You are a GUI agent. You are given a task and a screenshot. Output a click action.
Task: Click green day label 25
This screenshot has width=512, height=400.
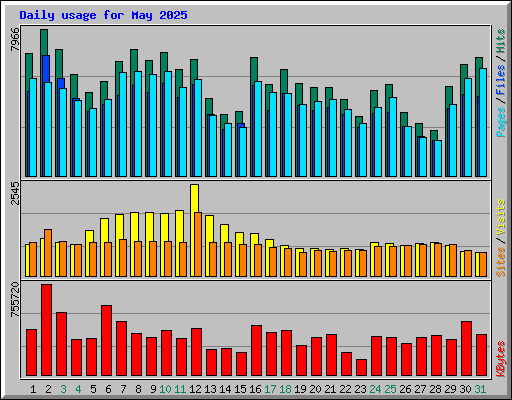tap(390, 389)
